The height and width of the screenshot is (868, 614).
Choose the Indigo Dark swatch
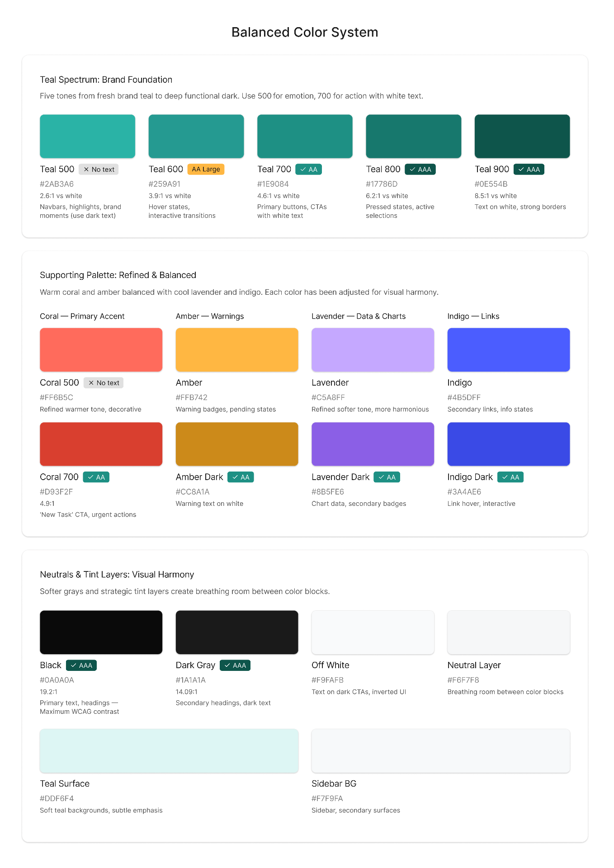[x=509, y=444]
